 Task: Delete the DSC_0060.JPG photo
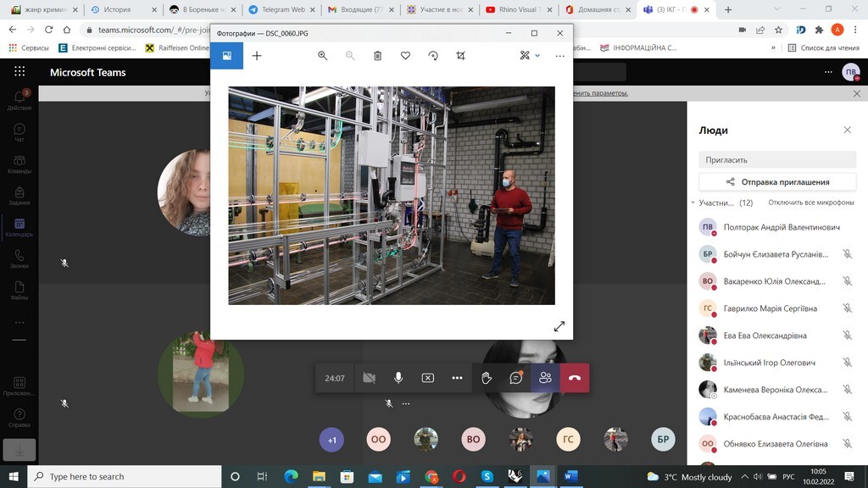378,56
